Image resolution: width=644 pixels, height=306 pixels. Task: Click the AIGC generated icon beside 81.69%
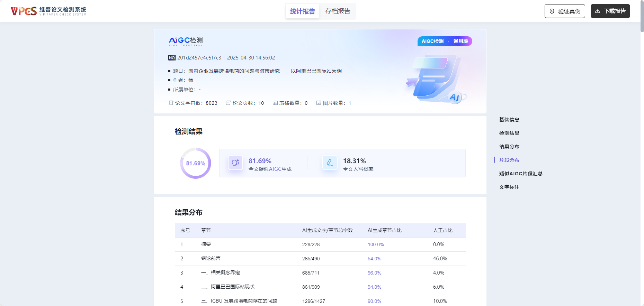[x=235, y=163]
